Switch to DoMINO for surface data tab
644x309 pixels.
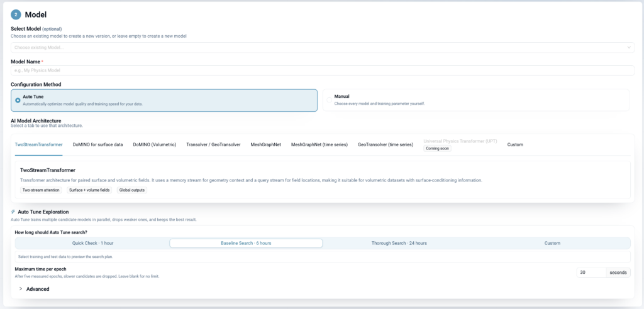[97, 144]
